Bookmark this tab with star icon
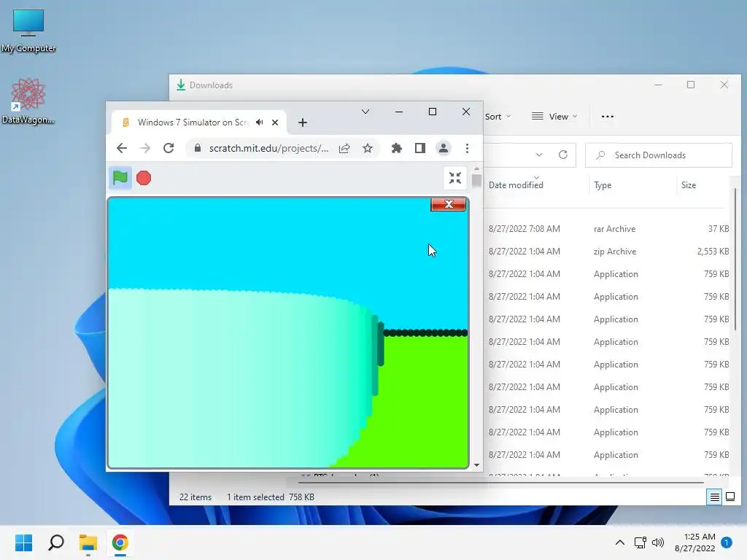This screenshot has width=747, height=560. pos(368,148)
